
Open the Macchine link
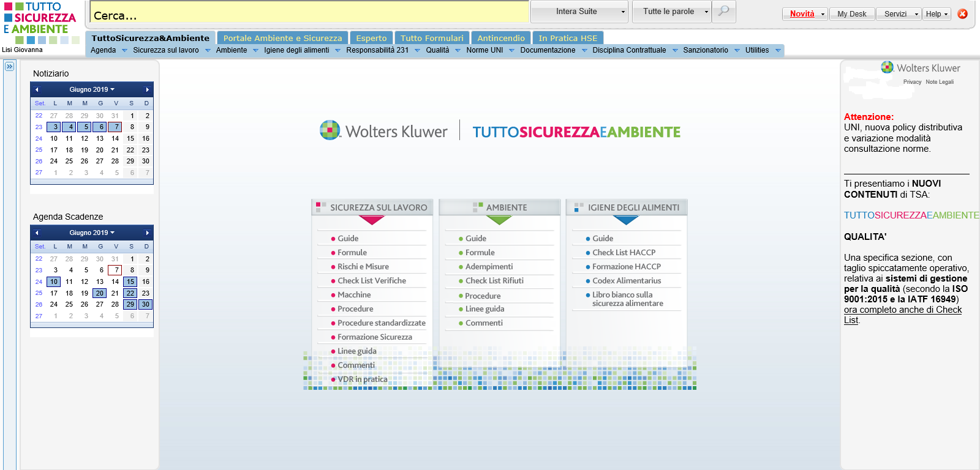354,295
